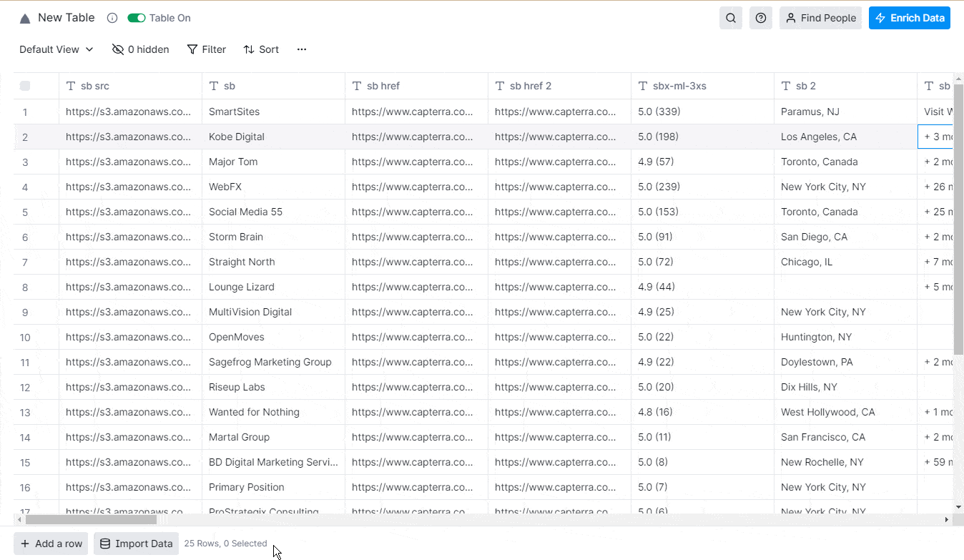Select the Social Media 55 cell

(273, 212)
